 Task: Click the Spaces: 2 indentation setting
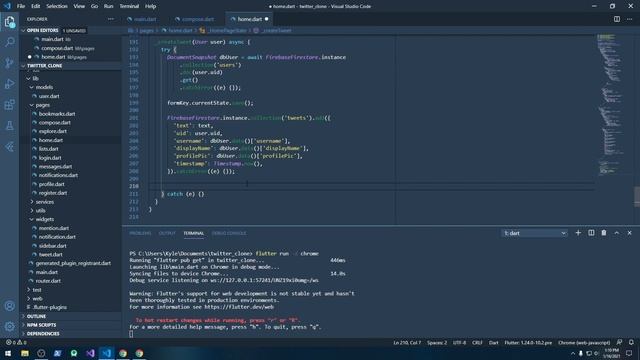[437, 342]
